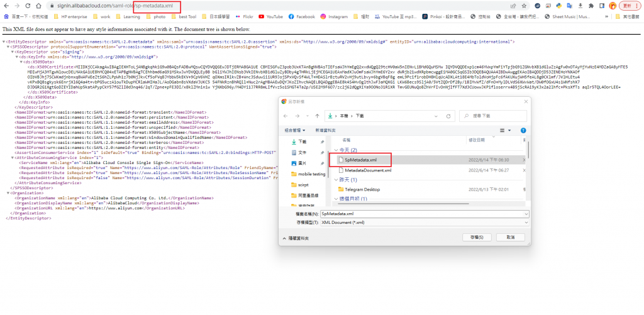Viewport: 644px width, 315px height.
Task: Bookmark this page with the star icon
Action: pos(524,6)
